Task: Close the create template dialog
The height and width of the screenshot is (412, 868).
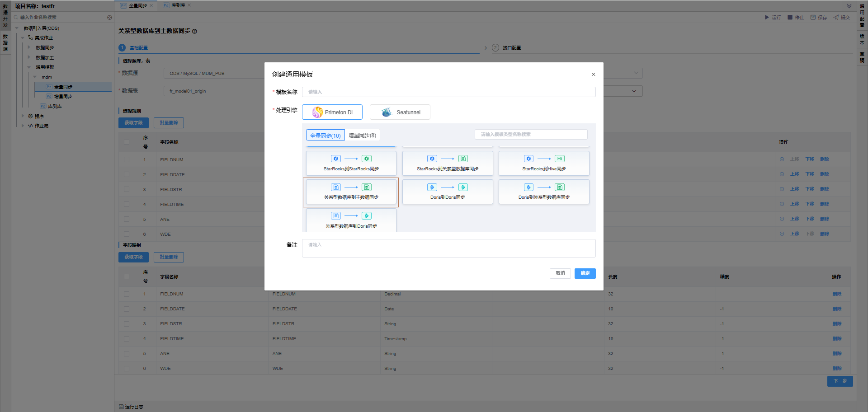Action: (x=593, y=75)
